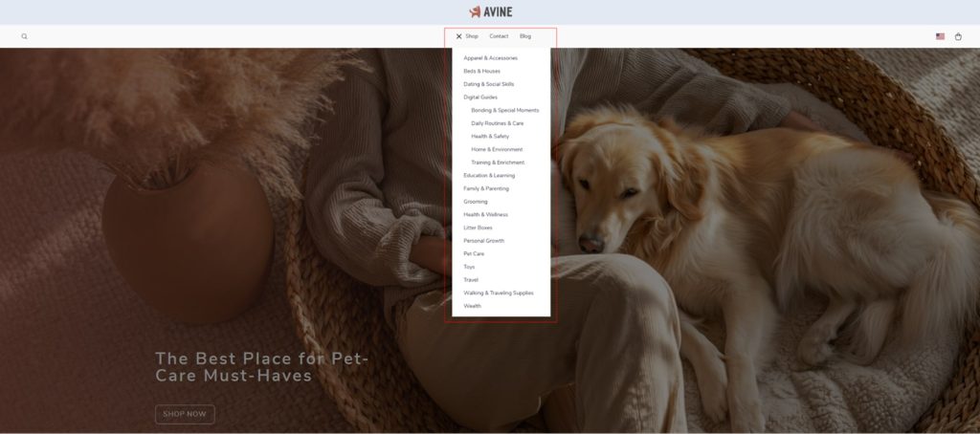Go to Beds & Houses category
This screenshot has width=980, height=434.
[x=481, y=71]
